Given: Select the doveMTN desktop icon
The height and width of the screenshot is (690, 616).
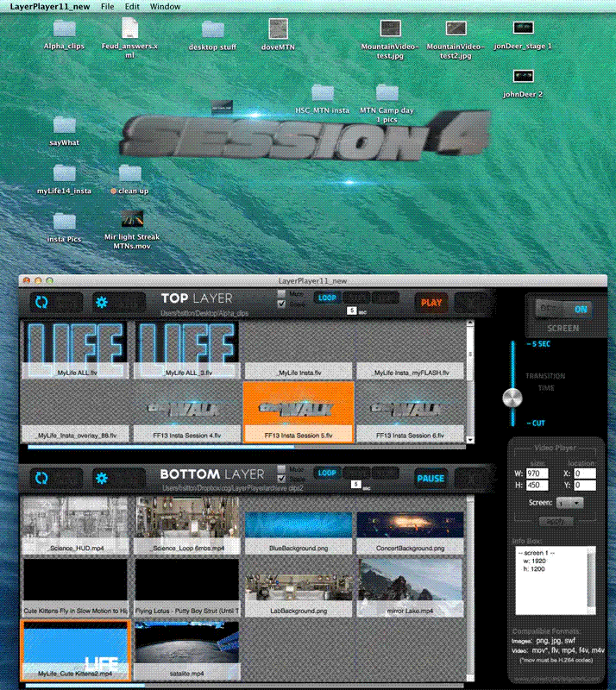Looking at the screenshot, I should pyautogui.click(x=279, y=29).
